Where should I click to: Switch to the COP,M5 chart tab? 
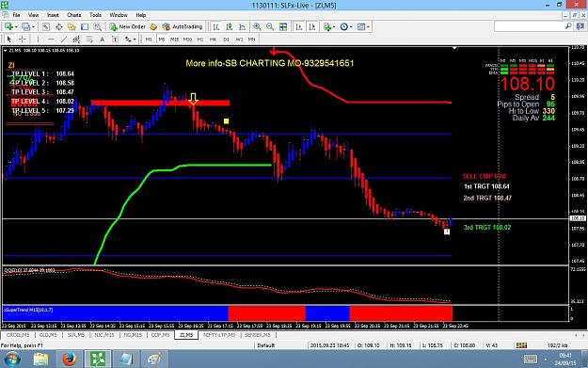160,335
